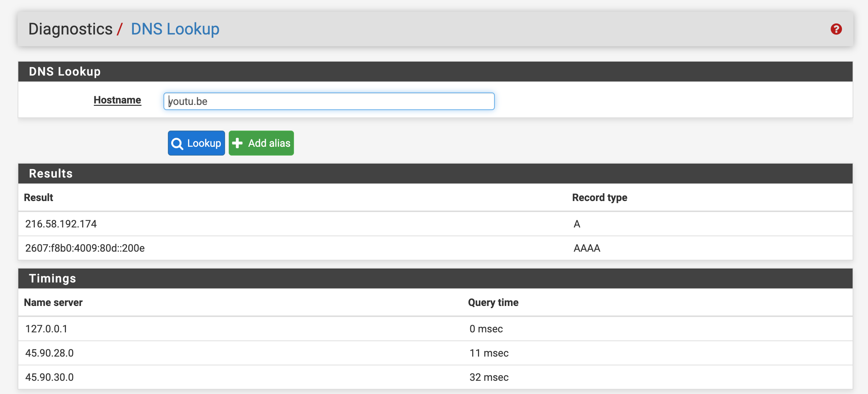Click the Result column header
868x394 pixels.
38,197
